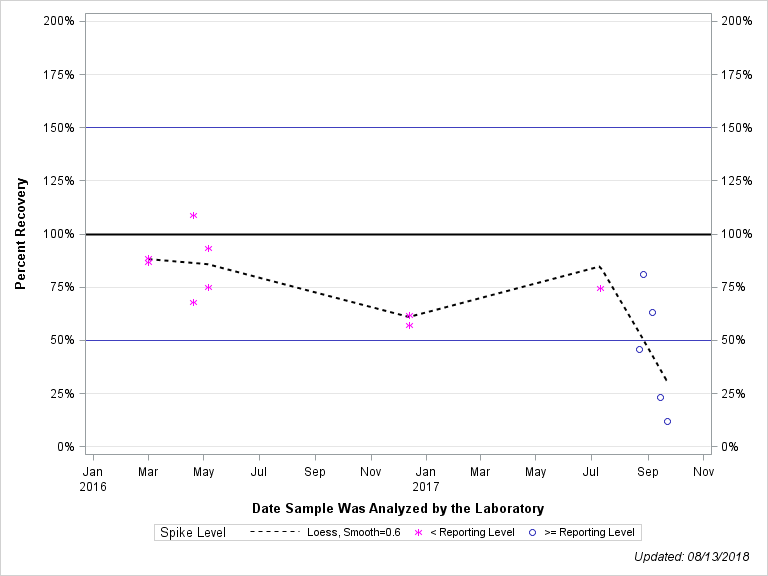Click the left axis 175% label
768x576 pixels.
pyautogui.click(x=59, y=74)
